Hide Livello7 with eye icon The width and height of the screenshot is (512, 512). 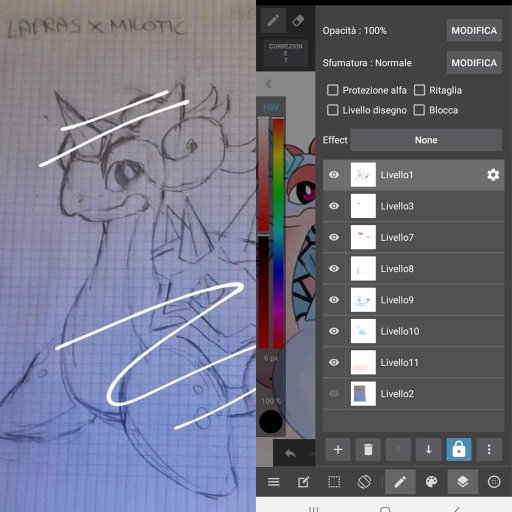click(x=334, y=237)
